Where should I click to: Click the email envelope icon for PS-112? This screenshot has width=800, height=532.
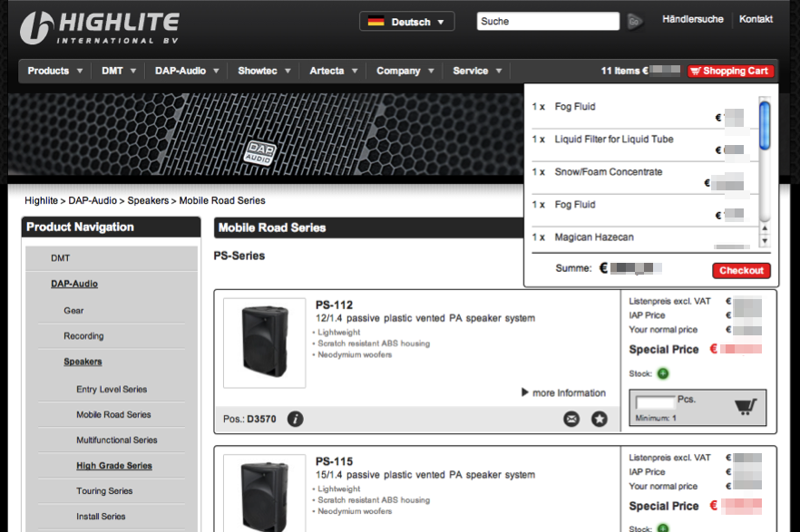pos(571,419)
